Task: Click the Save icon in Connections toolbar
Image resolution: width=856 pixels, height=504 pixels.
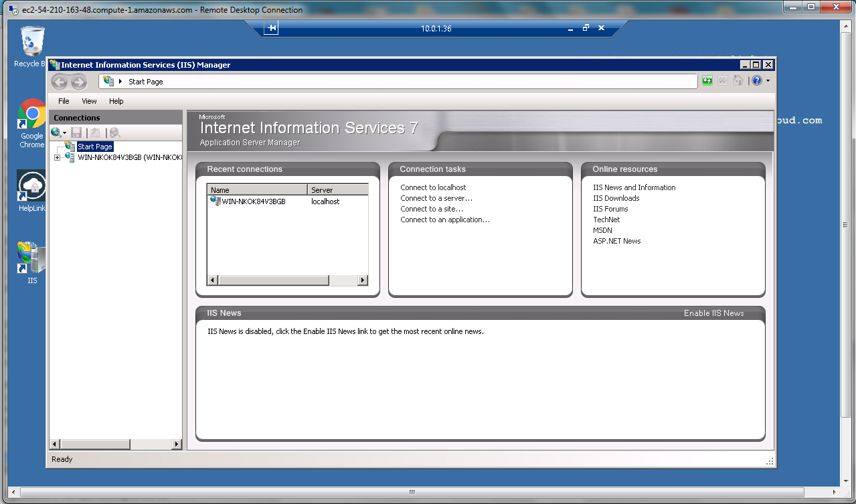Action: (x=76, y=133)
